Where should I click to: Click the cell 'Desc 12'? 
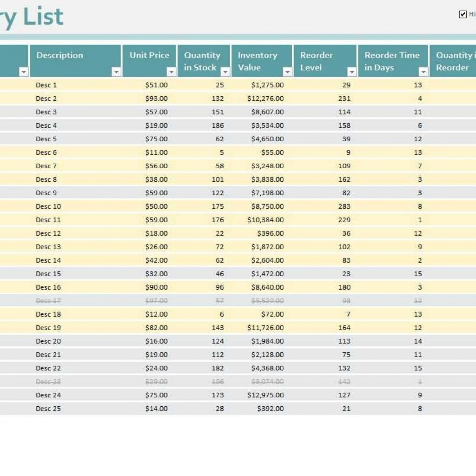pyautogui.click(x=48, y=233)
